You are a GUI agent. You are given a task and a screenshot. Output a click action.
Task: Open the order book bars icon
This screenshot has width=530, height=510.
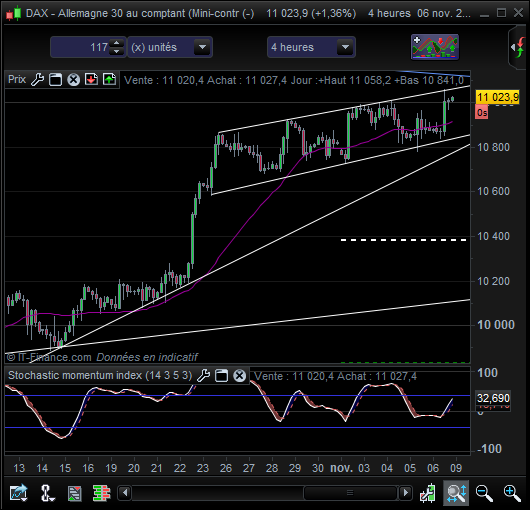tap(101, 493)
